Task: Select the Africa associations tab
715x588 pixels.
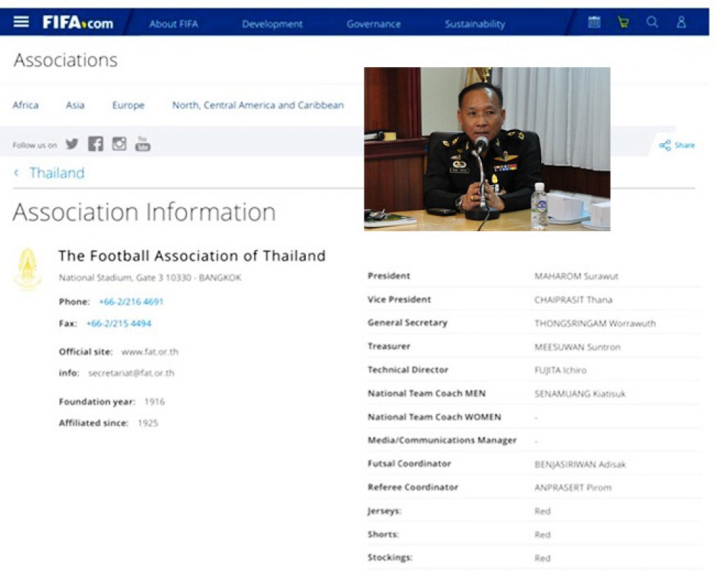Action: pyautogui.click(x=26, y=105)
